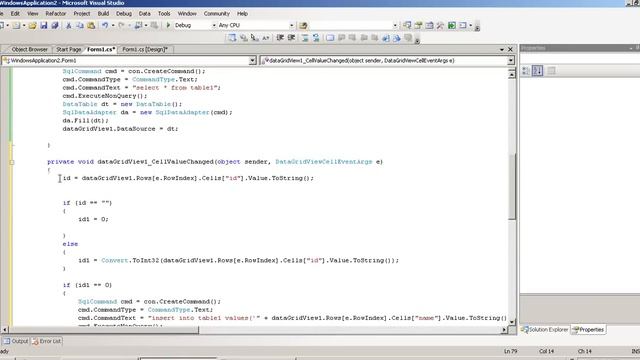Sort properties alphabetically icon
The width and height of the screenshot is (640, 360).
coord(538,71)
